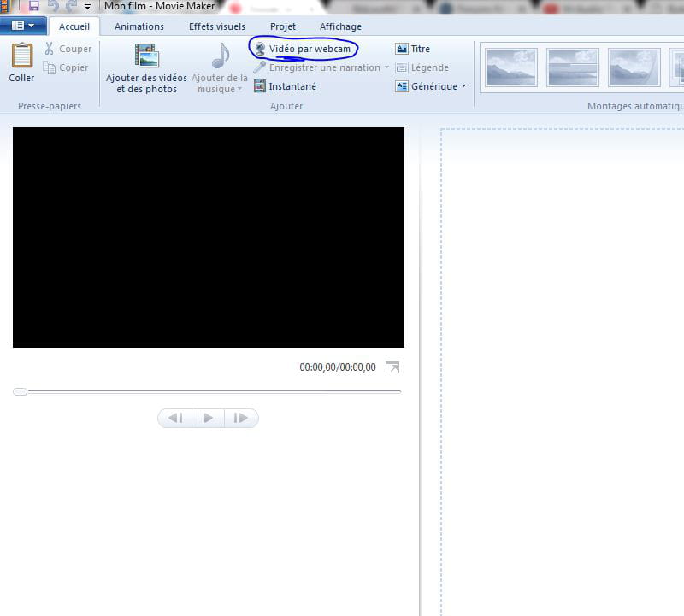684x616 pixels.
Task: Click the Titre label
Action: click(421, 49)
